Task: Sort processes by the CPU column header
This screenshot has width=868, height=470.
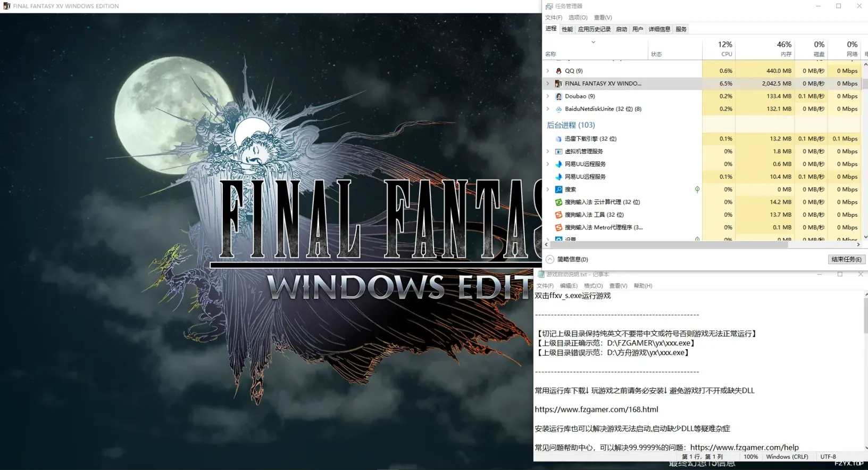Action: (718, 49)
